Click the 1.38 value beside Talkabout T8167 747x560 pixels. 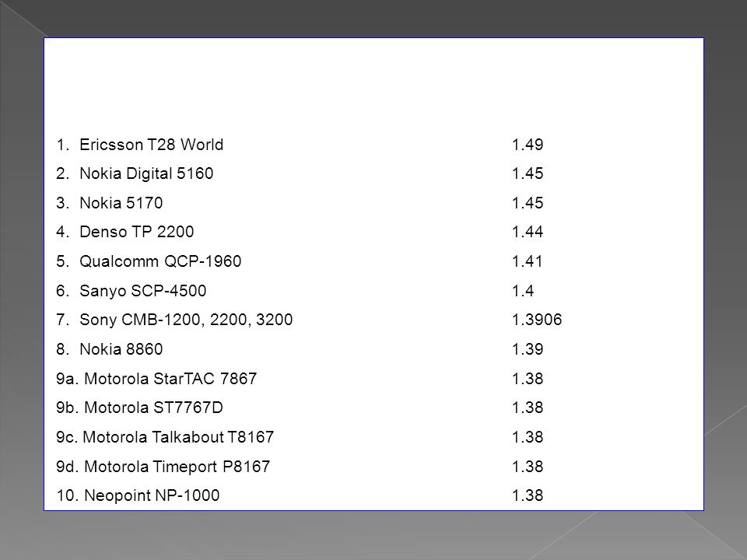click(528, 437)
